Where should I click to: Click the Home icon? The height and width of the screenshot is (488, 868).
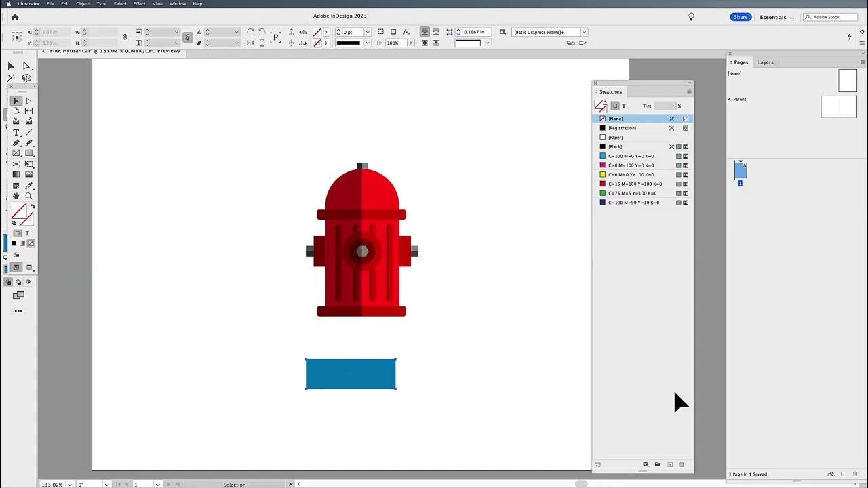[15, 17]
